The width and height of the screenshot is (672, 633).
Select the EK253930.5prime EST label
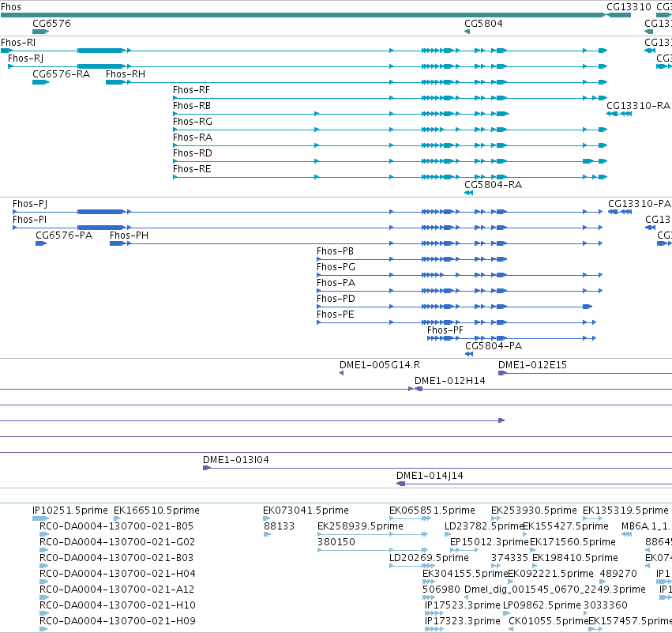click(x=534, y=511)
